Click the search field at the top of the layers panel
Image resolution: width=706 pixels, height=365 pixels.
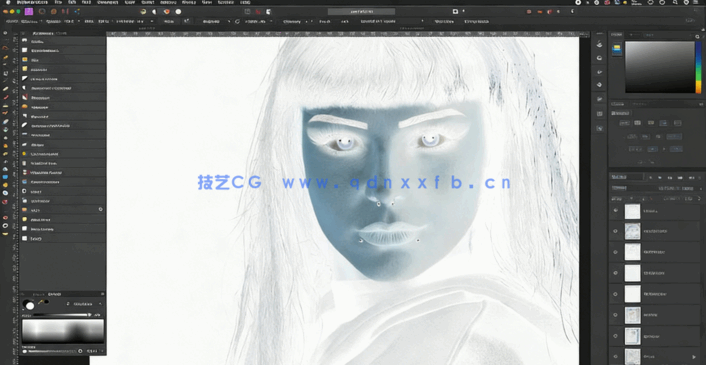click(x=627, y=177)
